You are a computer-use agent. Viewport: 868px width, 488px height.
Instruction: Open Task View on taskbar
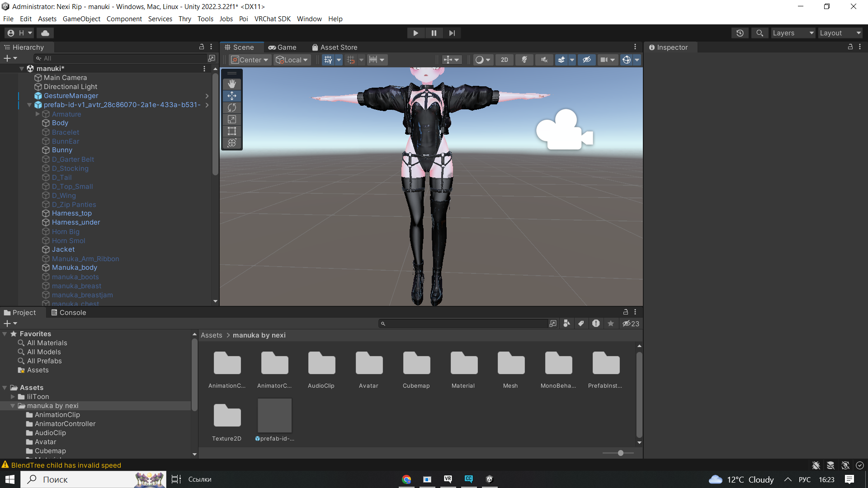coord(176,479)
